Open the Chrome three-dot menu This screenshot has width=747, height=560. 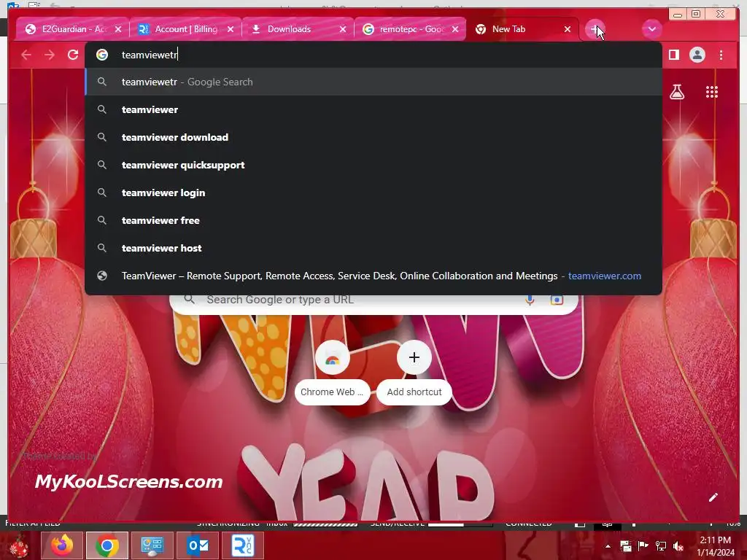(721, 55)
